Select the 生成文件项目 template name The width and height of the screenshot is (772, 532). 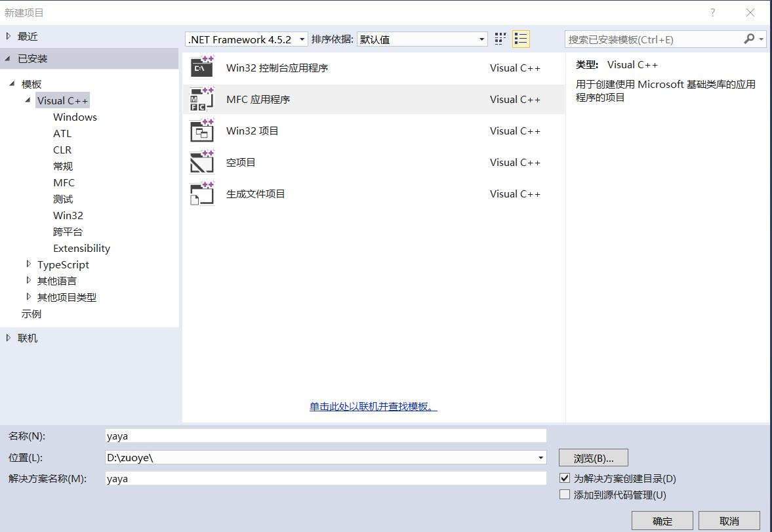click(256, 194)
